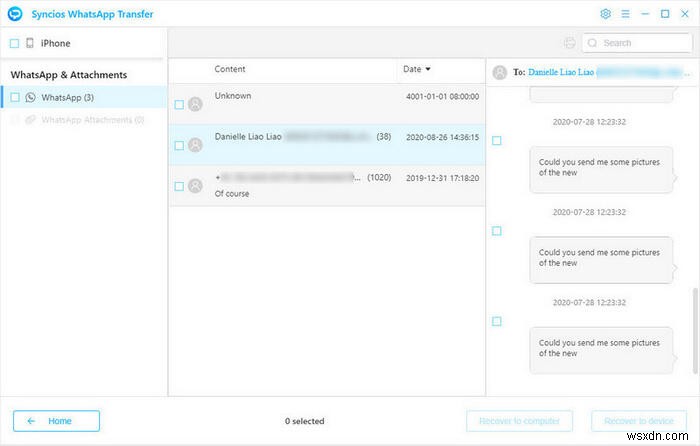The image size is (700, 446).
Task: Check the Unknown conversation checkbox
Action: [x=179, y=105]
